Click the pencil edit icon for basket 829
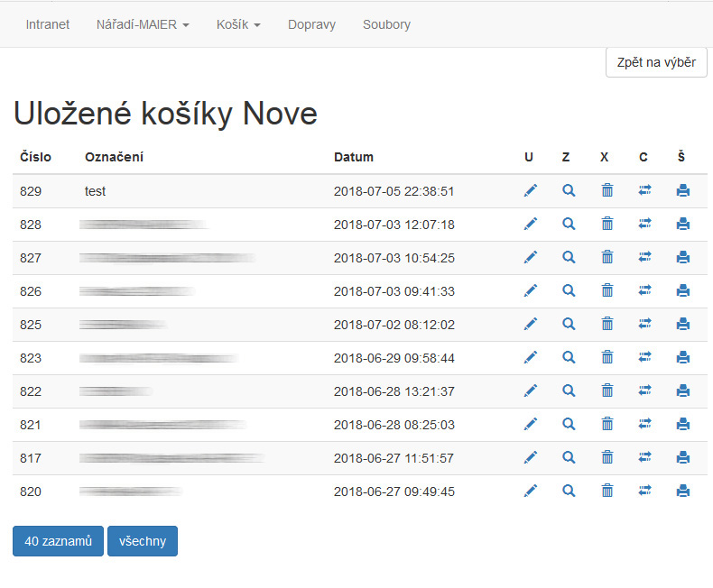The height and width of the screenshot is (588, 713). coord(530,191)
